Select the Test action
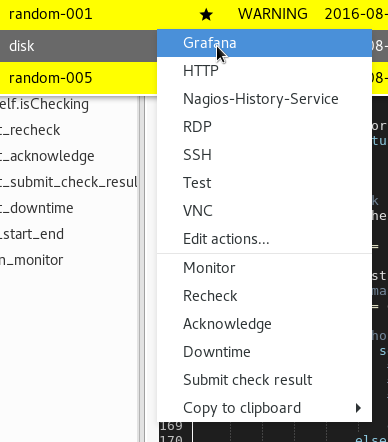Screen dimensions: 388x442 (264, 183)
